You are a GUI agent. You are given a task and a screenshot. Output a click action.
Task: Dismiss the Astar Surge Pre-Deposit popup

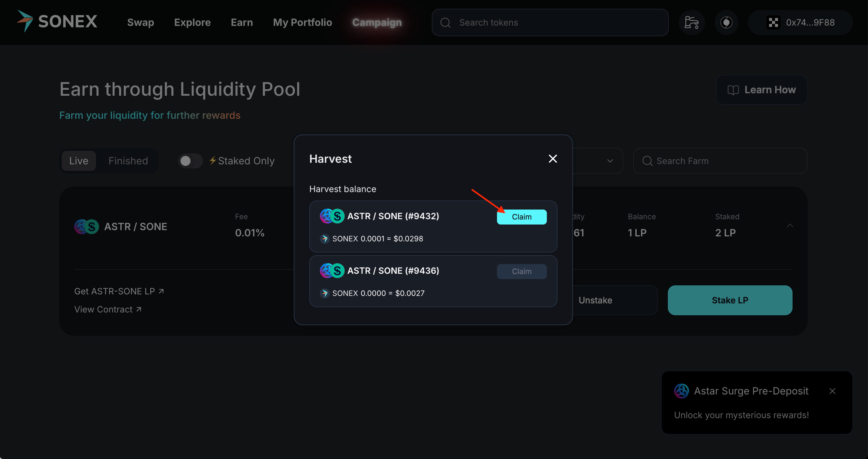click(x=832, y=391)
